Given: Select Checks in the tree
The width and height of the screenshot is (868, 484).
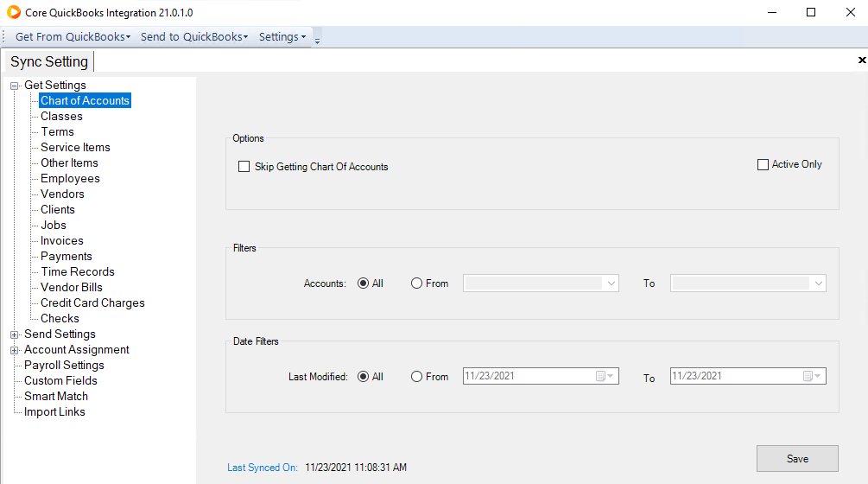Looking at the screenshot, I should pos(60,318).
